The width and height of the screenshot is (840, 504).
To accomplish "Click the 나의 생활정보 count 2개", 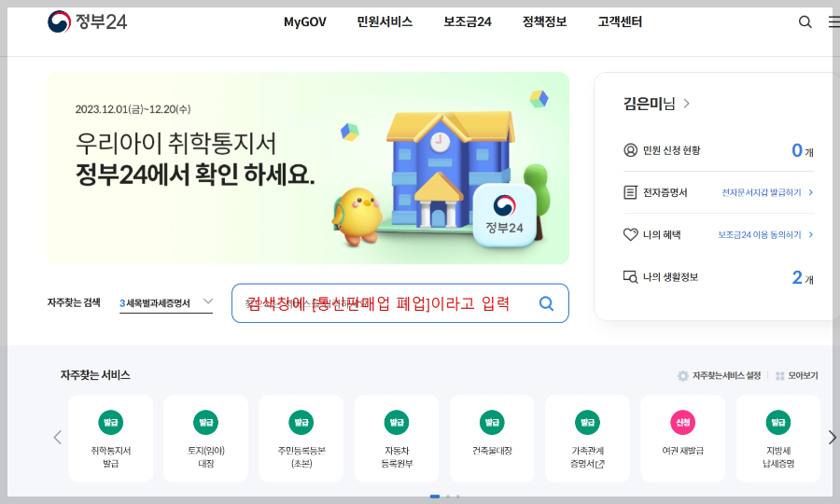I will tap(802, 277).
